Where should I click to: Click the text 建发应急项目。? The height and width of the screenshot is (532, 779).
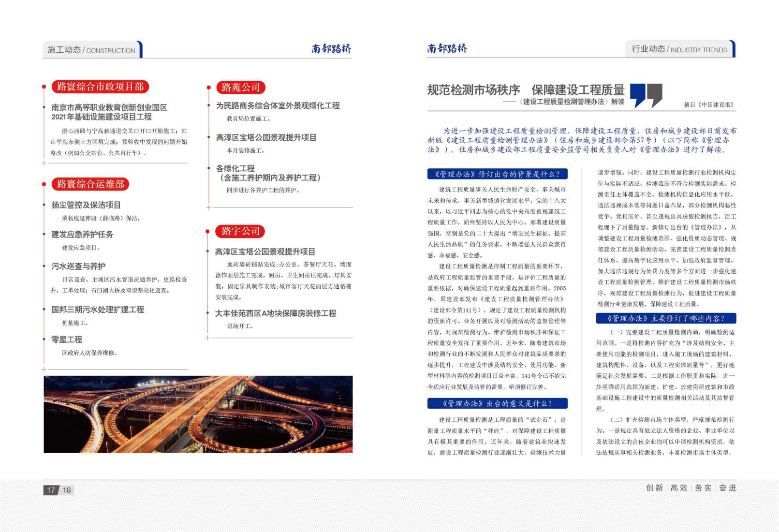81,248
